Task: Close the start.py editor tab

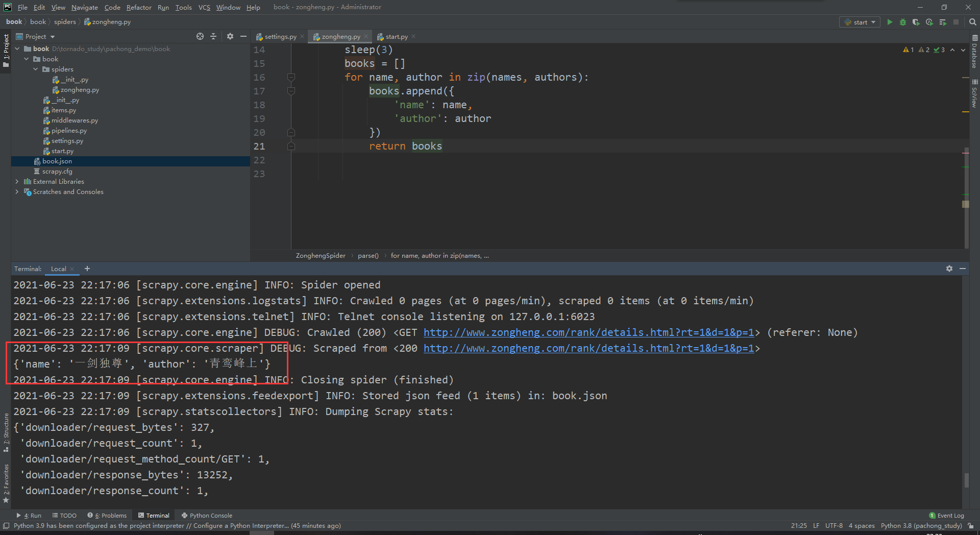Action: pos(413,36)
